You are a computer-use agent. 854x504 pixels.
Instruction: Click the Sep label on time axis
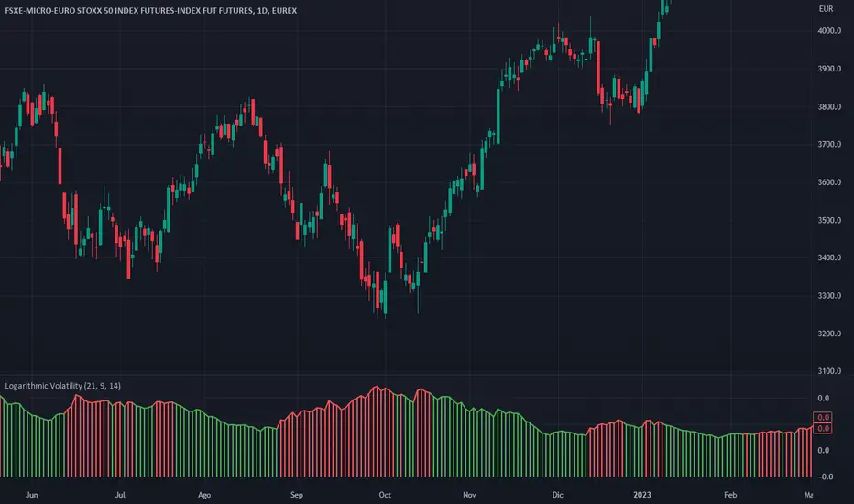pyautogui.click(x=296, y=495)
